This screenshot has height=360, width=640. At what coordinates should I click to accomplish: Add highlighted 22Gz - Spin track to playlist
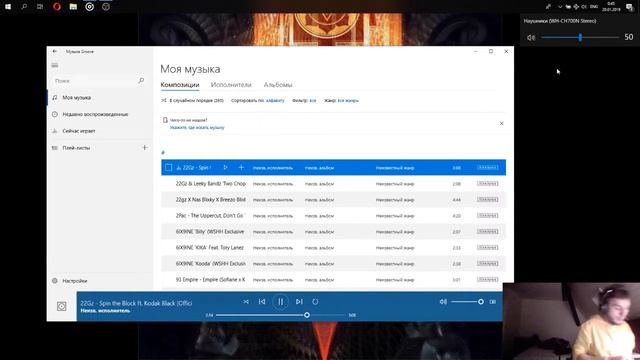tap(241, 167)
